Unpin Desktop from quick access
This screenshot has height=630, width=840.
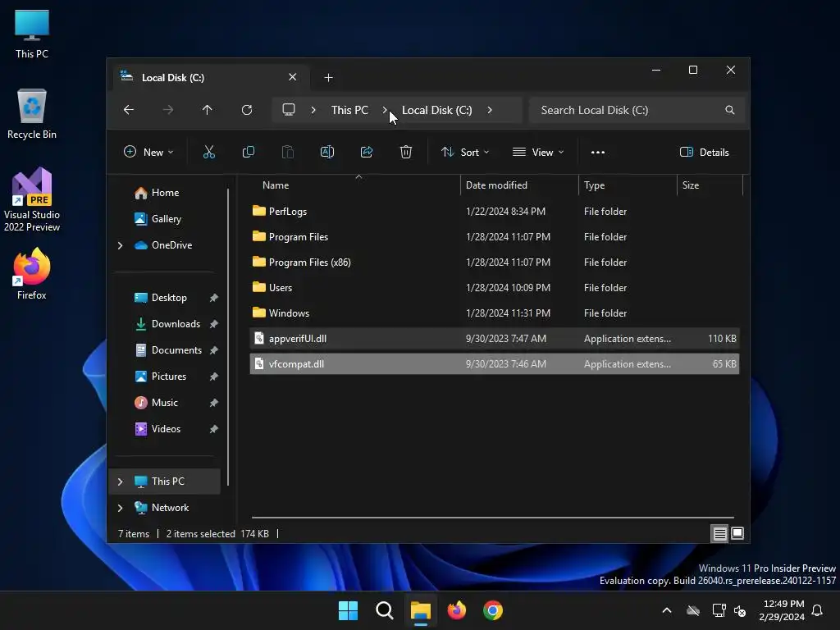tap(214, 298)
